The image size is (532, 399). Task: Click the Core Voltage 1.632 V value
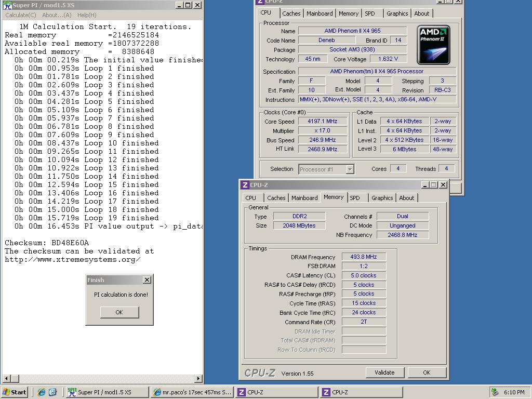(388, 59)
